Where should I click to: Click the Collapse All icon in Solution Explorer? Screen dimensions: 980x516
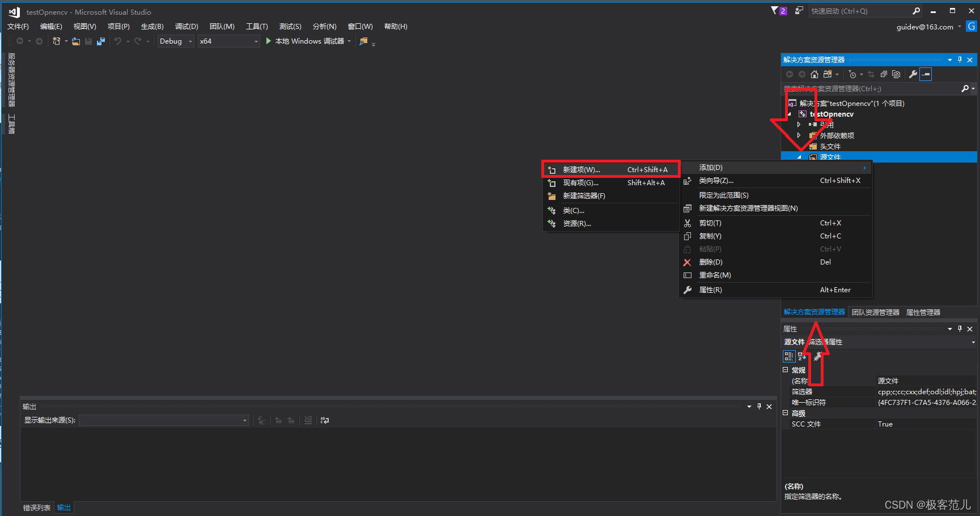point(884,74)
